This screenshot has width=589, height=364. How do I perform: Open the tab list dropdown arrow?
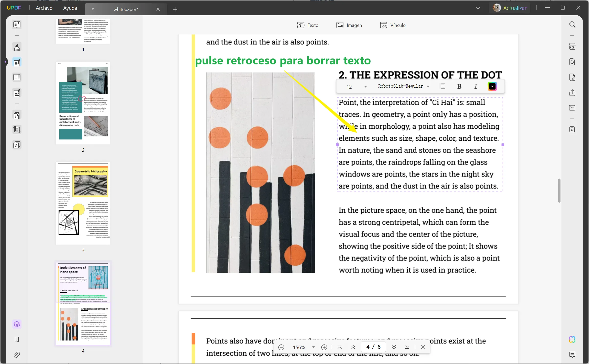[93, 9]
